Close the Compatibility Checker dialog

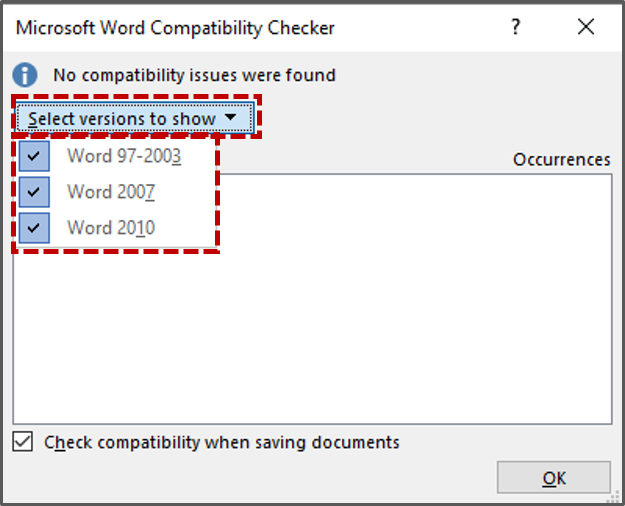(x=586, y=27)
